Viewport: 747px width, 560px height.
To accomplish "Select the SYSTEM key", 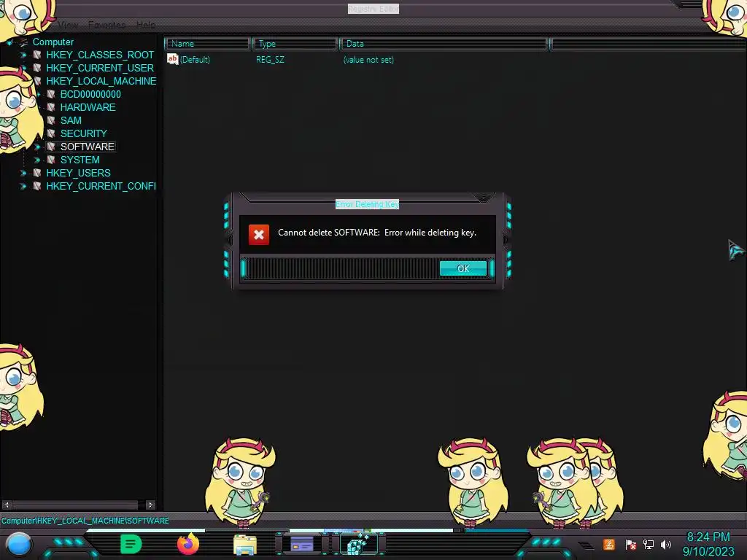I will [x=80, y=160].
